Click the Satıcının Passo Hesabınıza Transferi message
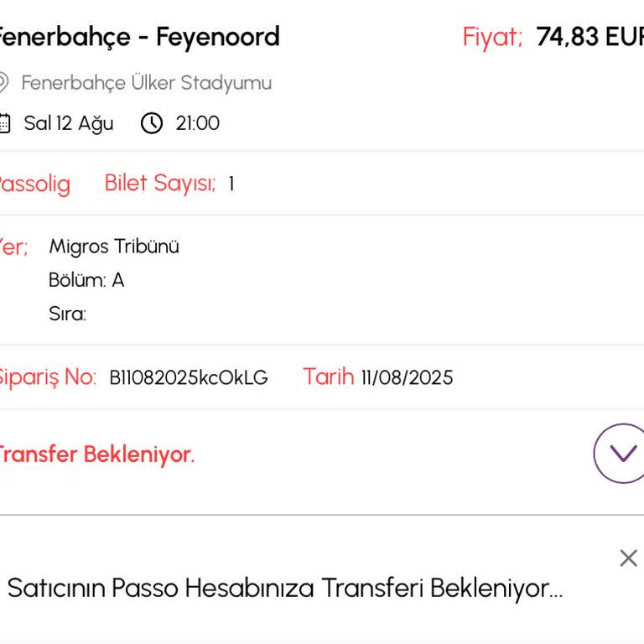The image size is (644, 644). pyautogui.click(x=285, y=589)
